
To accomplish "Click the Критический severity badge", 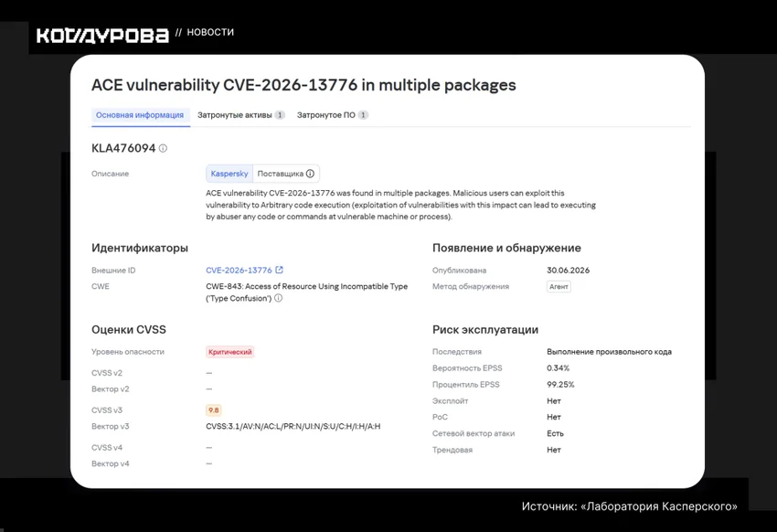I will 230,352.
